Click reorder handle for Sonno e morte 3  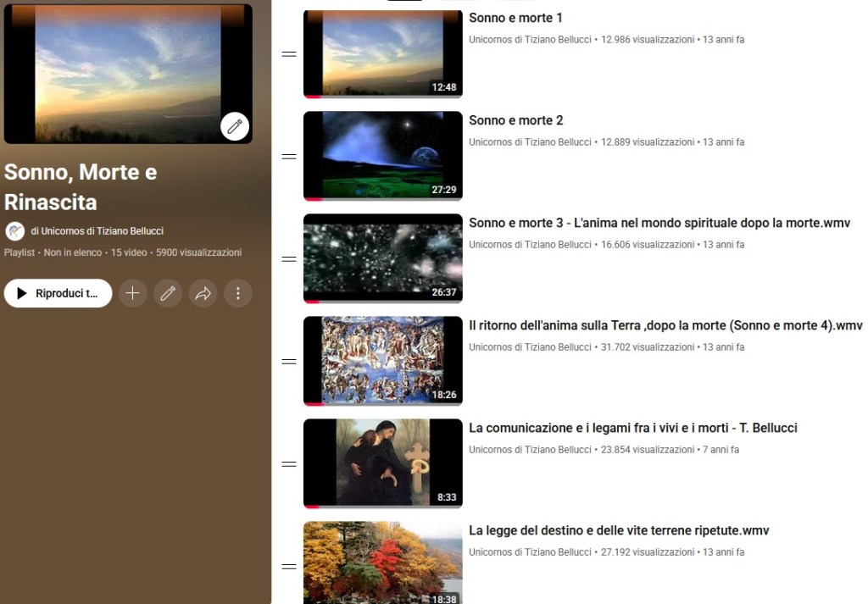[x=289, y=259]
